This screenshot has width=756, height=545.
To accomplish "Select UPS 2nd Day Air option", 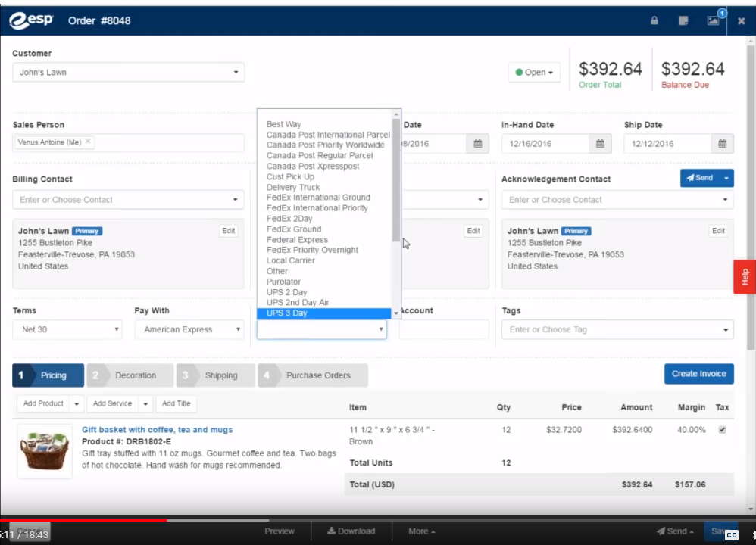I will (298, 303).
